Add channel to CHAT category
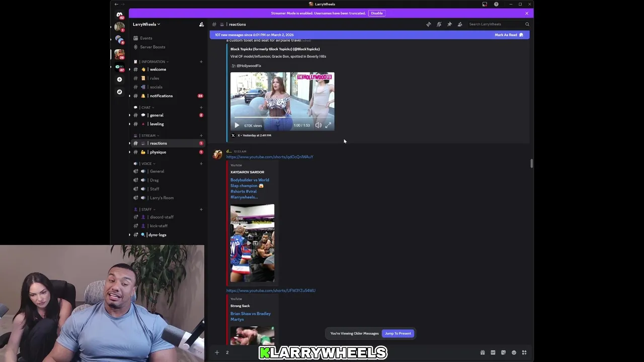 click(x=201, y=108)
